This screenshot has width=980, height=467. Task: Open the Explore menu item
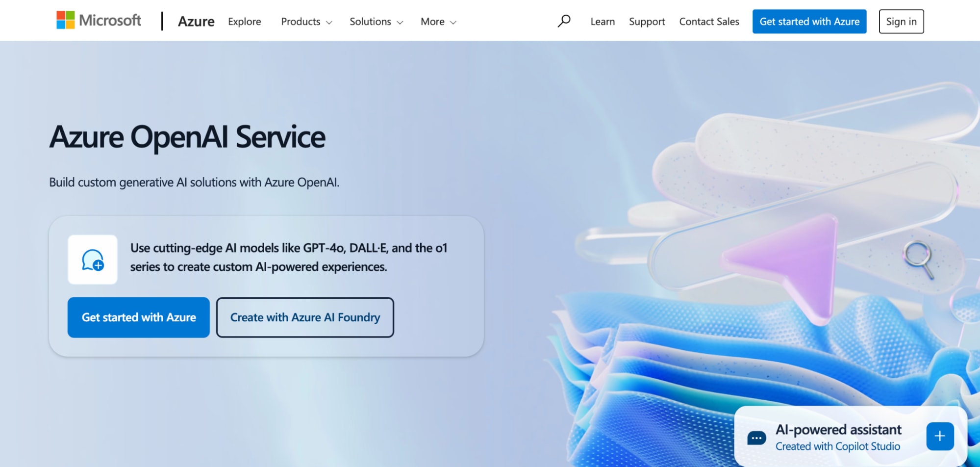point(245,22)
